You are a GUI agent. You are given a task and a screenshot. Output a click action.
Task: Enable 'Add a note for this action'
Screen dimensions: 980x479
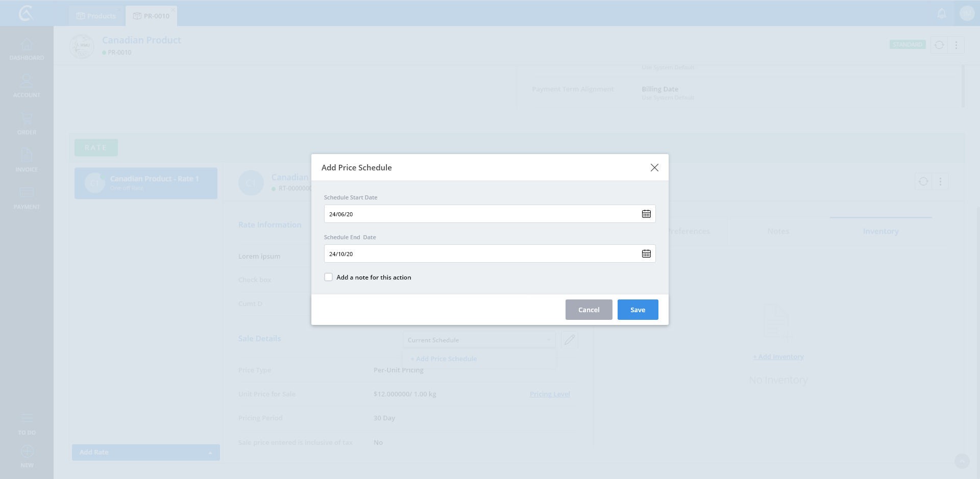pos(329,277)
